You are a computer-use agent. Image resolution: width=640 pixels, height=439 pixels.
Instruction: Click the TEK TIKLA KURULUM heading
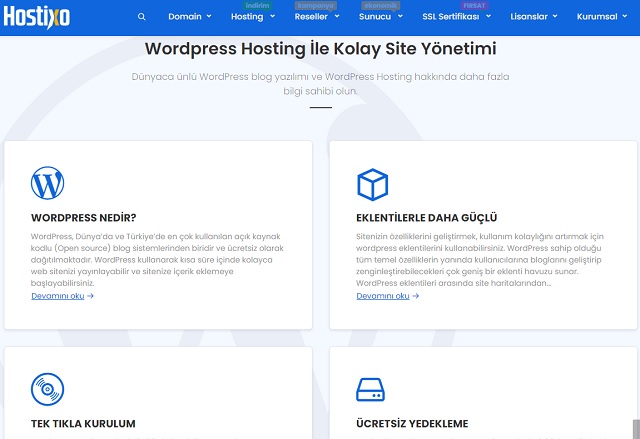[83, 423]
